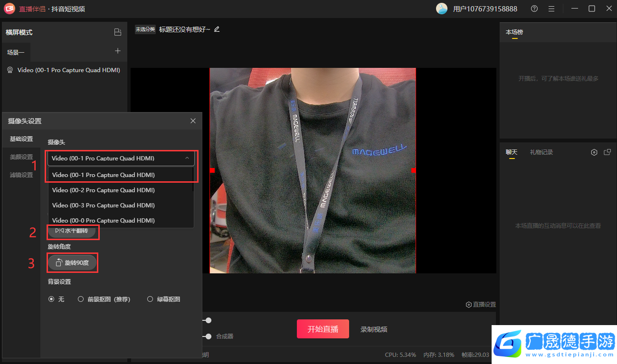
Task: Add a new scene with plus icon
Action: click(x=118, y=51)
